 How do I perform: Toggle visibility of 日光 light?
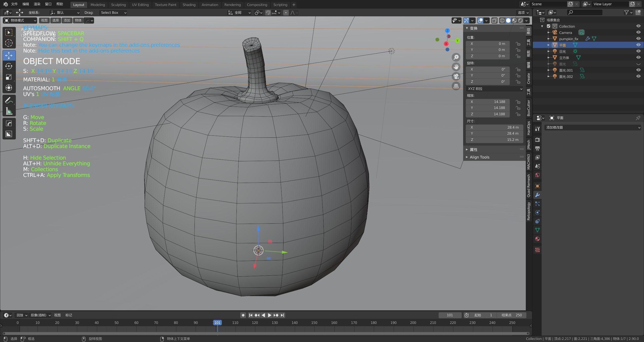638,51
